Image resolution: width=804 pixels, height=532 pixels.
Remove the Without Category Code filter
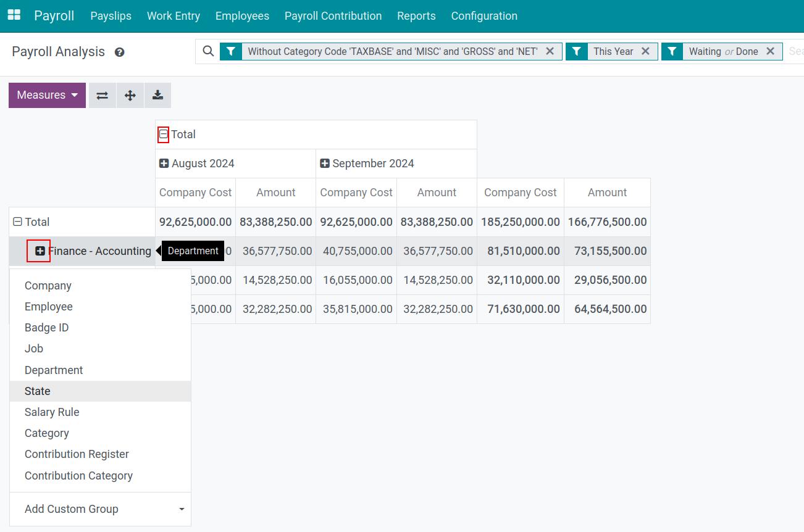click(x=550, y=51)
